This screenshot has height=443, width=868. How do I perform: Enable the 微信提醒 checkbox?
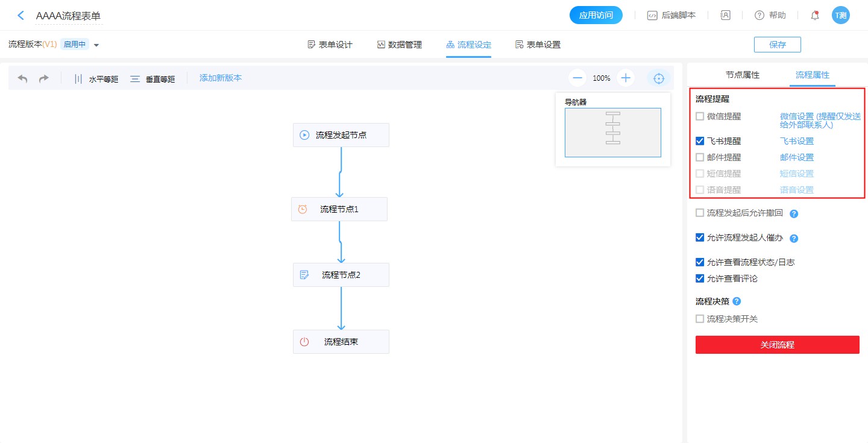(x=700, y=116)
